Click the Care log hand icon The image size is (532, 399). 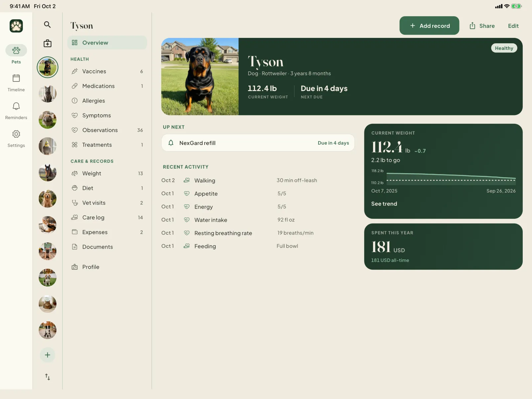[x=75, y=217]
